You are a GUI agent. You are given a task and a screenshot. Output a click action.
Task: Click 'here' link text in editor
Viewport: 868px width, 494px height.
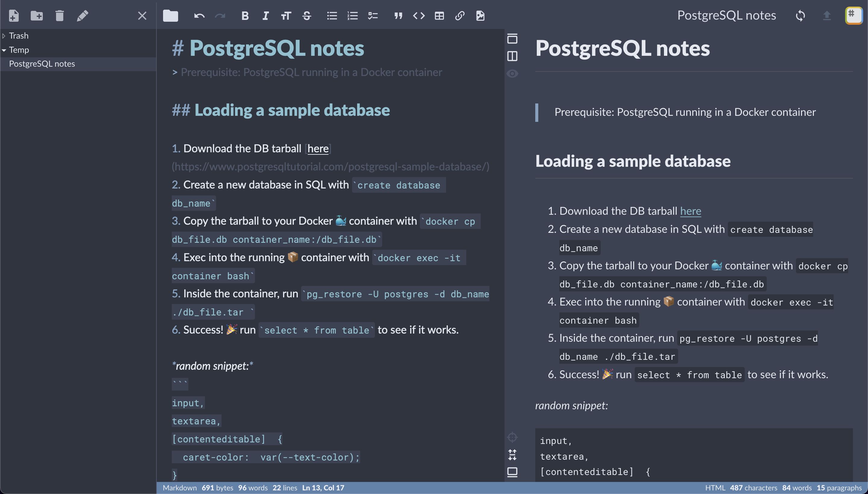[318, 149]
